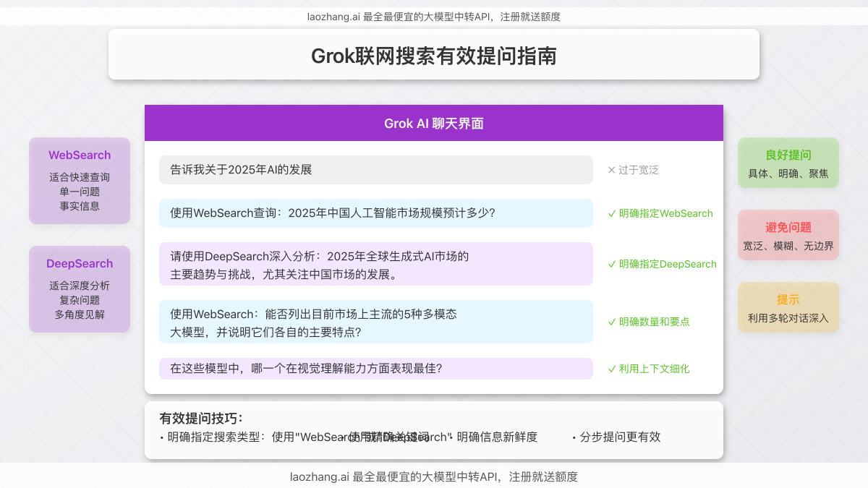Image resolution: width=868 pixels, height=488 pixels.
Task: Click the '有效提问技巧:' heading
Action: click(x=201, y=418)
